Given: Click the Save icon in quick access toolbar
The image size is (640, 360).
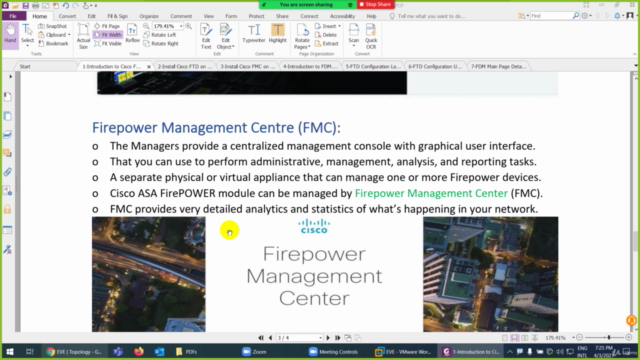Looking at the screenshot, I should [x=25, y=5].
